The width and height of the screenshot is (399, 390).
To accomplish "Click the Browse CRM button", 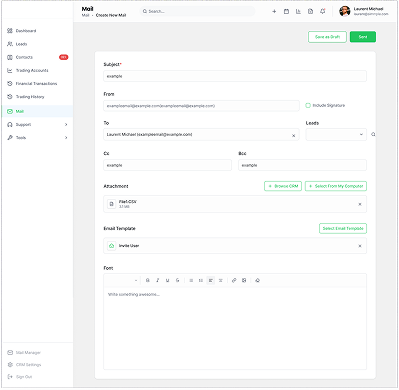I will 283,186.
